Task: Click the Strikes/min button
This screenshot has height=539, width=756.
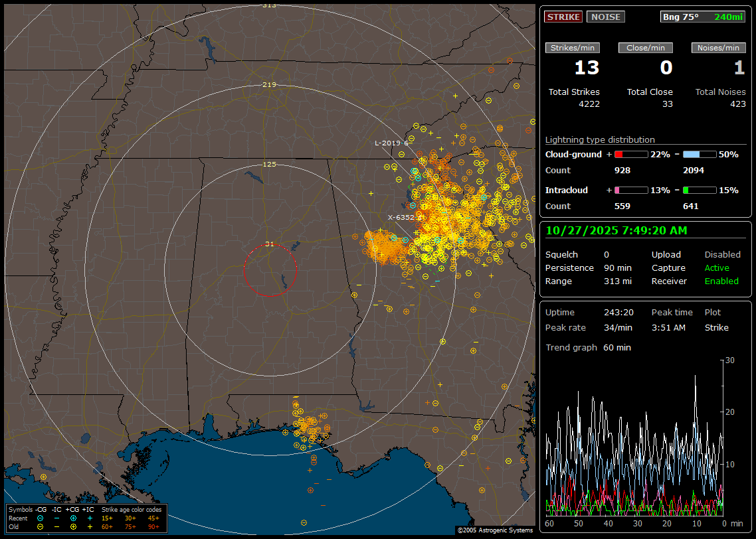Action: pos(573,48)
